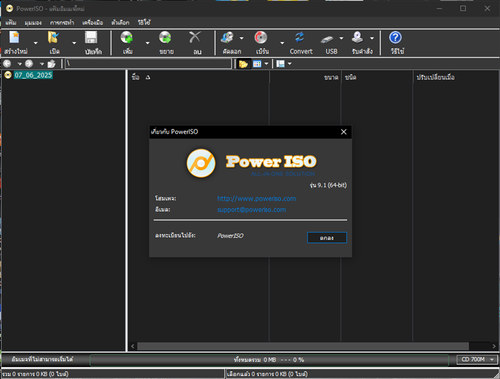Image resolution: width=500 pixels, height=379 pixels.
Task: Click the Back navigation arrow icon
Action: point(7,63)
